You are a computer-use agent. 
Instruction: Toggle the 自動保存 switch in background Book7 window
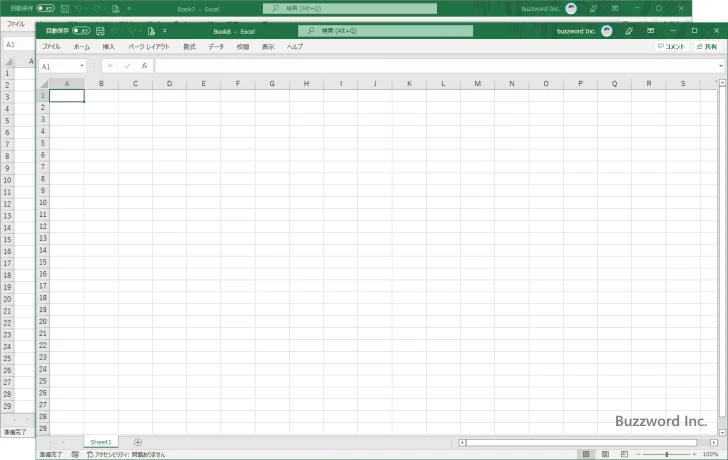(46, 8)
